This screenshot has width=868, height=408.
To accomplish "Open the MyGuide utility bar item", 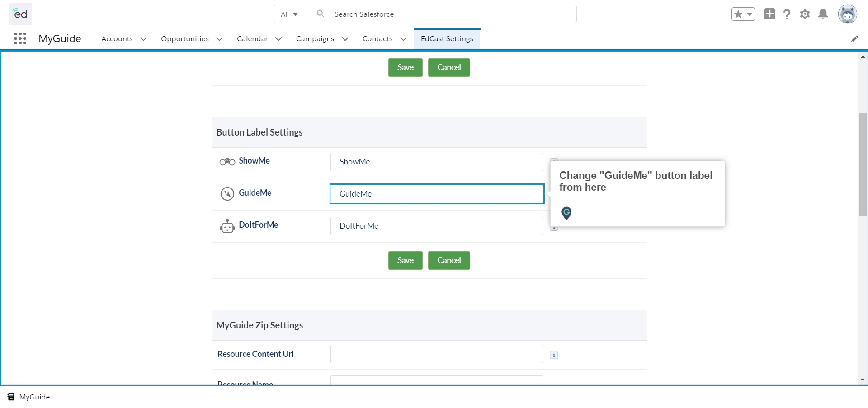I will [x=28, y=397].
